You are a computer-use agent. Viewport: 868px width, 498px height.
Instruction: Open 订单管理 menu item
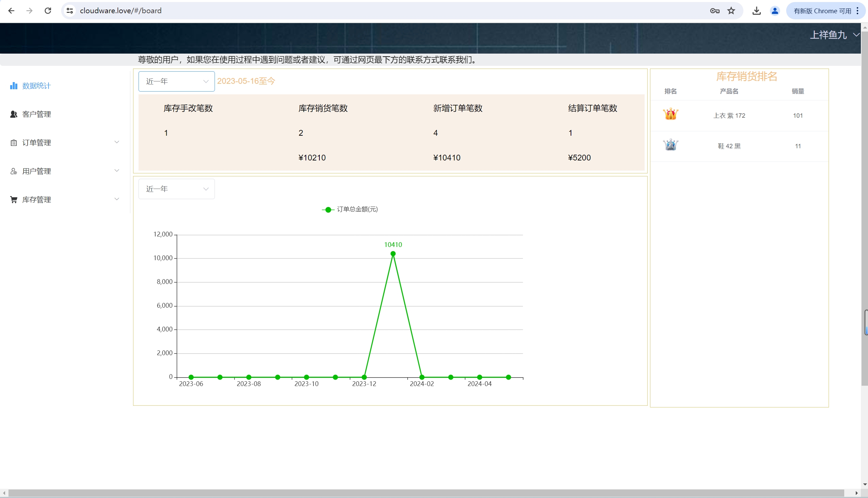[x=36, y=142]
